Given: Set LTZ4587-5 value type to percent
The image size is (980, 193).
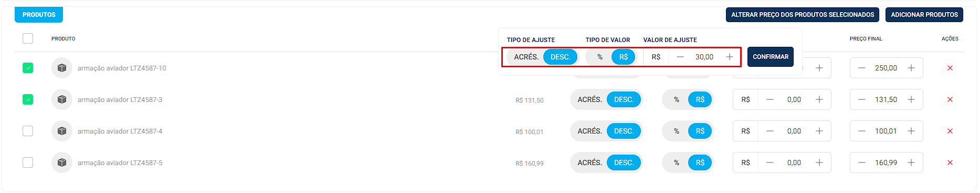Looking at the screenshot, I should [x=677, y=162].
